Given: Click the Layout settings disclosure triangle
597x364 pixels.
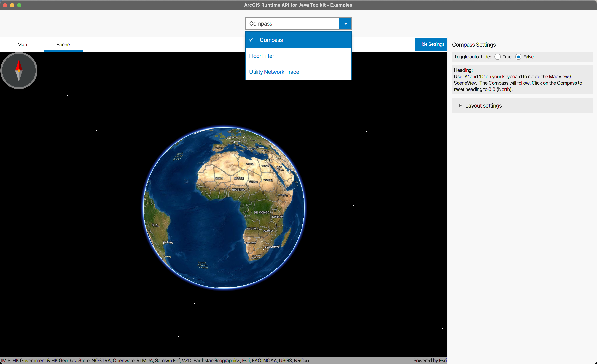Looking at the screenshot, I should coord(460,106).
